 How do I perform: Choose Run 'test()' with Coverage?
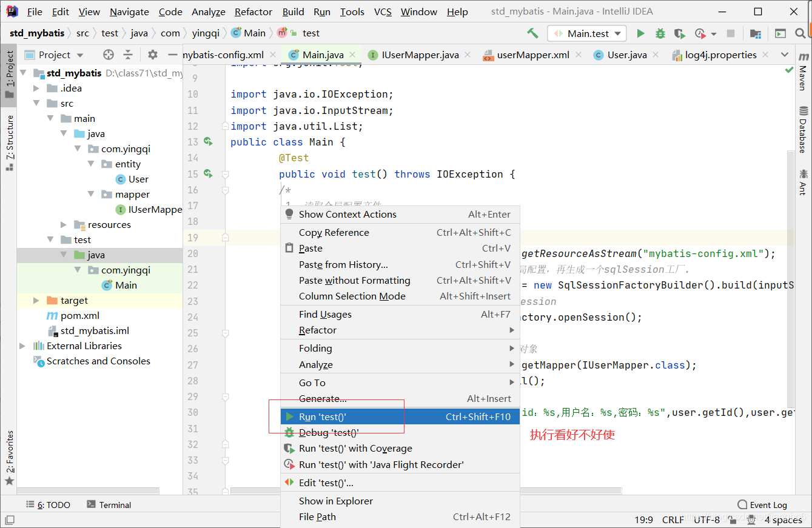[400, 449]
